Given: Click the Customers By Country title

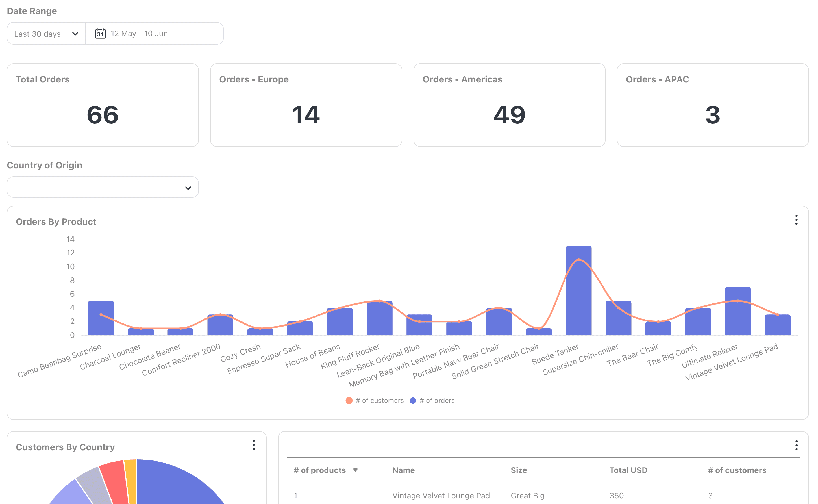Looking at the screenshot, I should (65, 447).
